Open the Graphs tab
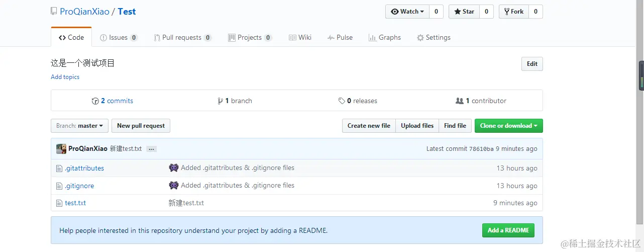This screenshot has width=644, height=252. tap(385, 37)
